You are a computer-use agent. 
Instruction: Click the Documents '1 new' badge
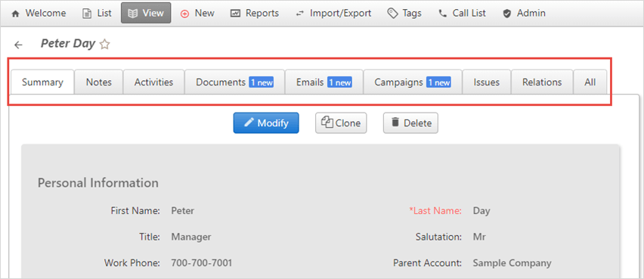(x=262, y=82)
